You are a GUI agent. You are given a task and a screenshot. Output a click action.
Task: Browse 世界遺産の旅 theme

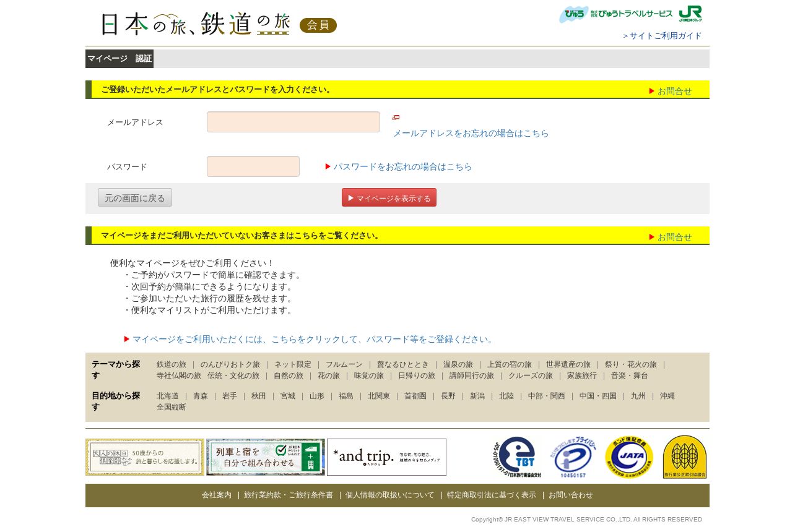(x=568, y=364)
